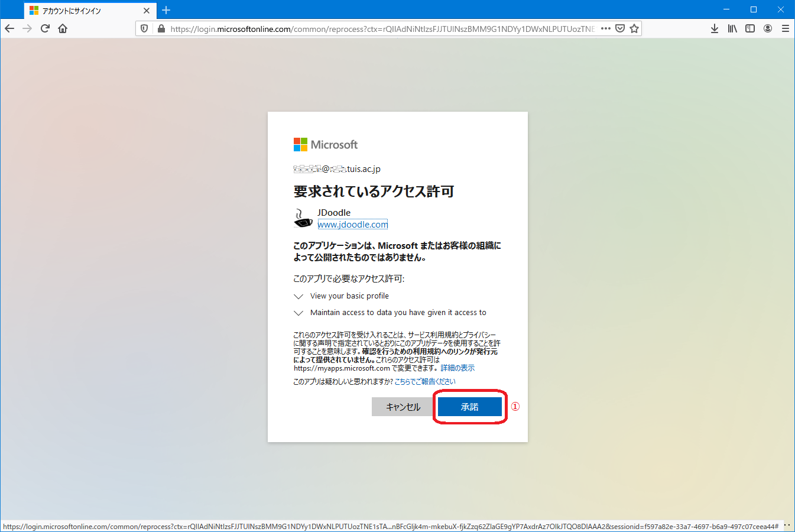This screenshot has height=532, width=795.
Task: Open the hamburger application menu
Action: click(786, 28)
